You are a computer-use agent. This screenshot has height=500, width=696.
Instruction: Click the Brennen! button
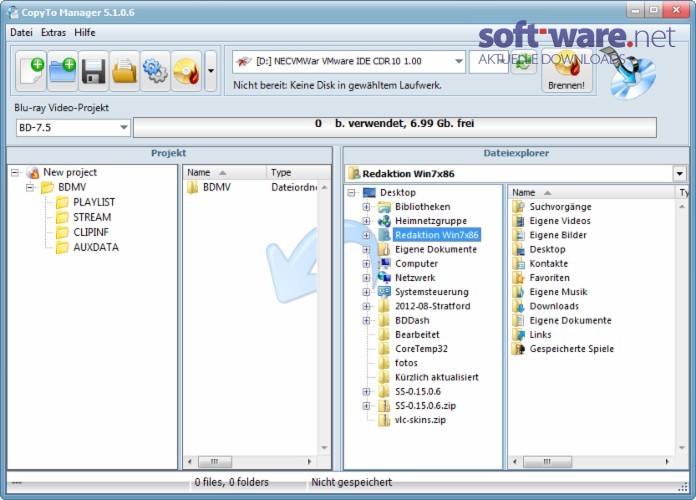pos(566,72)
